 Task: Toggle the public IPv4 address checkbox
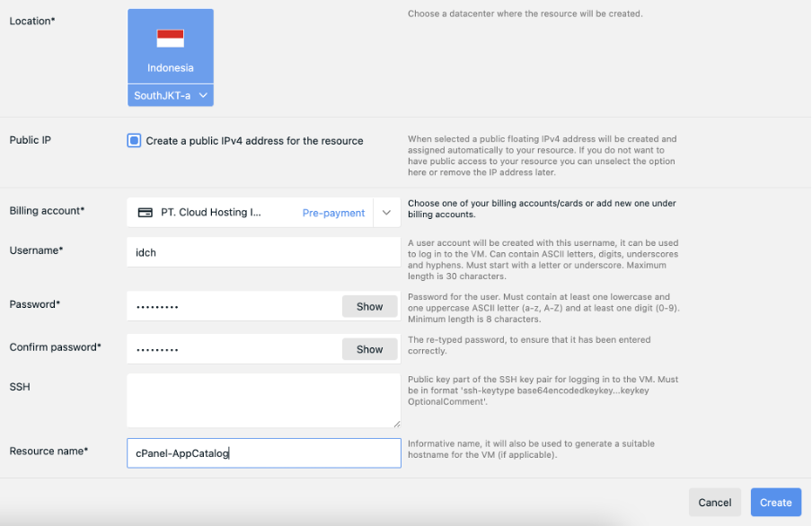point(134,141)
